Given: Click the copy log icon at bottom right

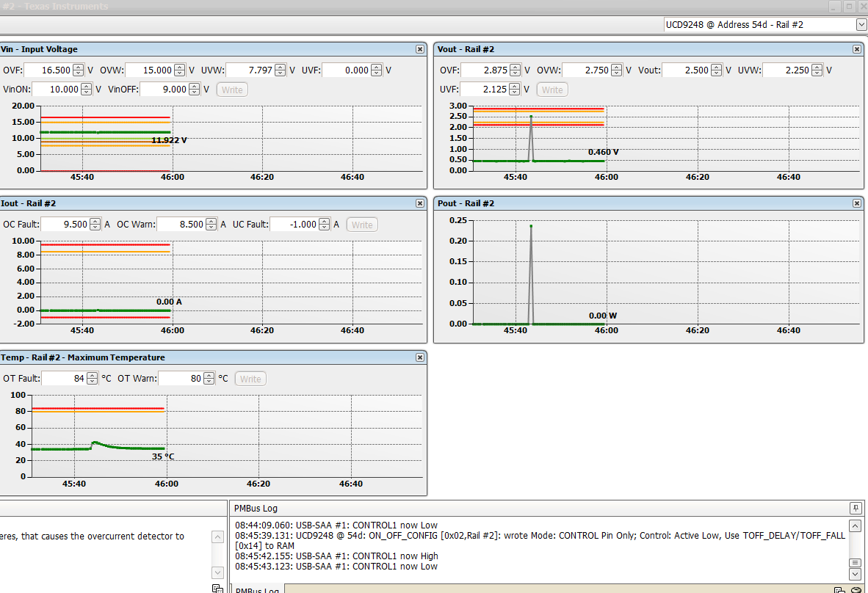Looking at the screenshot, I should click(839, 590).
